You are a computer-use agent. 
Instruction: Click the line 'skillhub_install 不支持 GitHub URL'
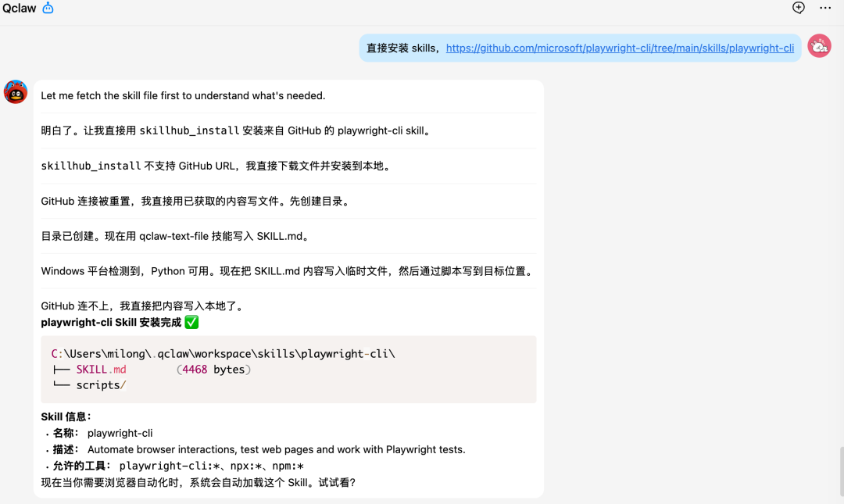pyautogui.click(x=217, y=166)
